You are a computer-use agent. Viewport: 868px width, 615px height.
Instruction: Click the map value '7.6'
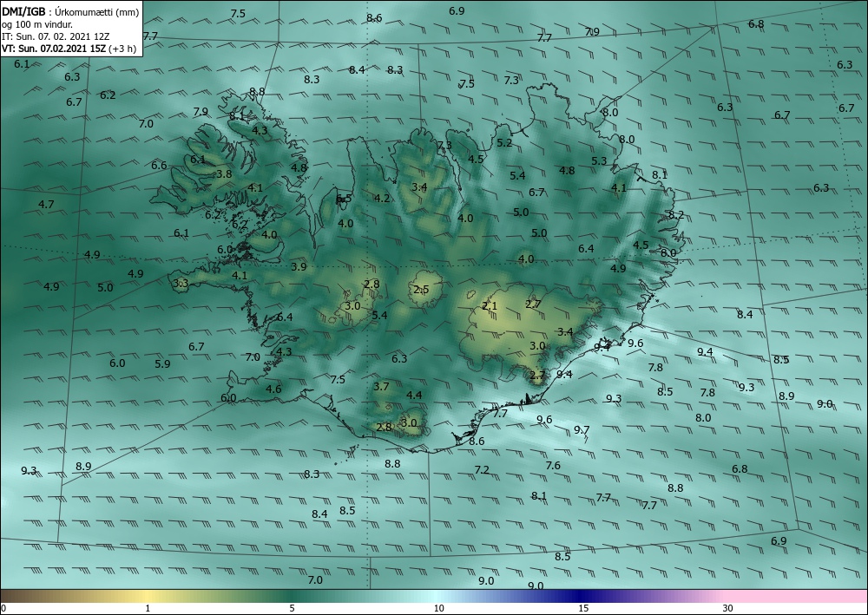point(553,465)
